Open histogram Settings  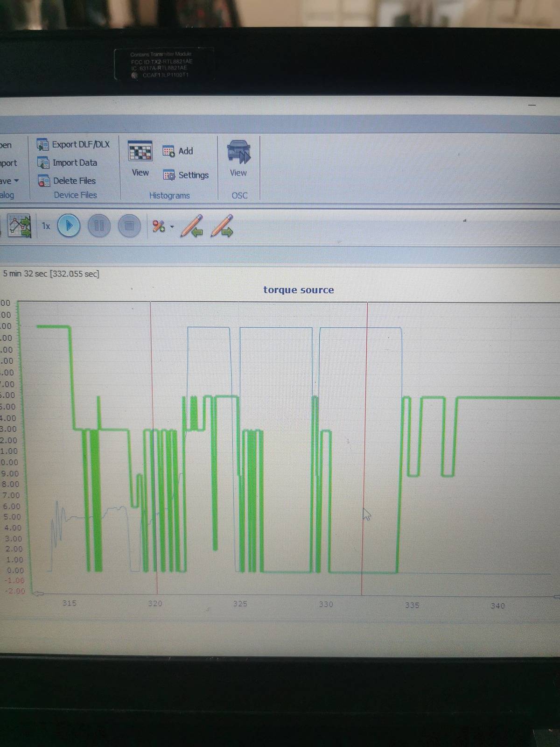[186, 175]
